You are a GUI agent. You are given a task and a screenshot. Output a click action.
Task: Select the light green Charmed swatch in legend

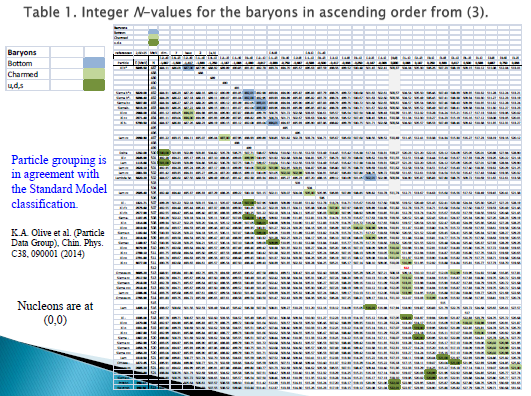pyautogui.click(x=94, y=74)
